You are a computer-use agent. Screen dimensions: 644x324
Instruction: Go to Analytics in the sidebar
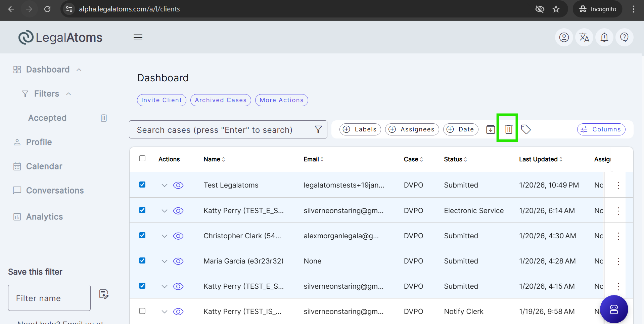click(44, 217)
